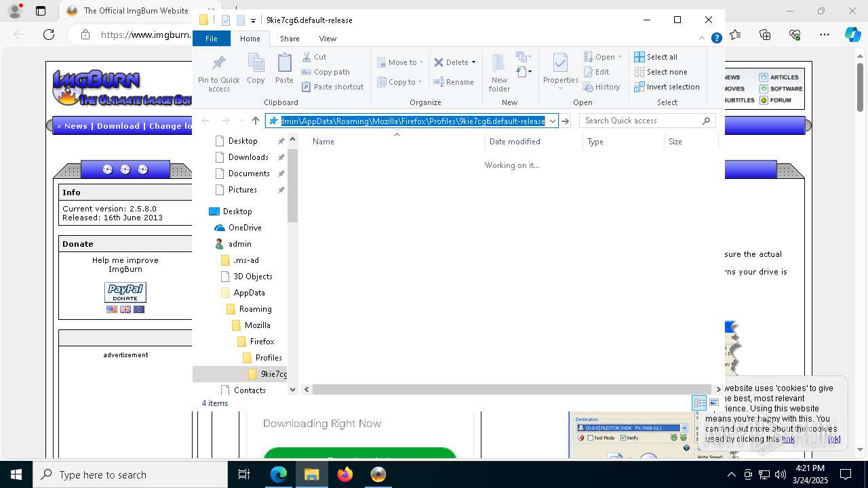868x488 pixels.
Task: Click Pin to Quick access in ribbon
Action: tap(218, 74)
